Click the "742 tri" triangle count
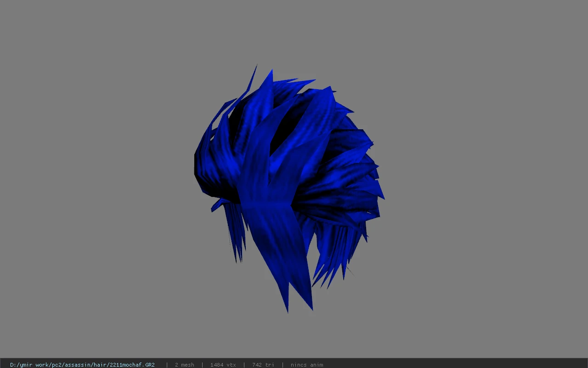 263,365
